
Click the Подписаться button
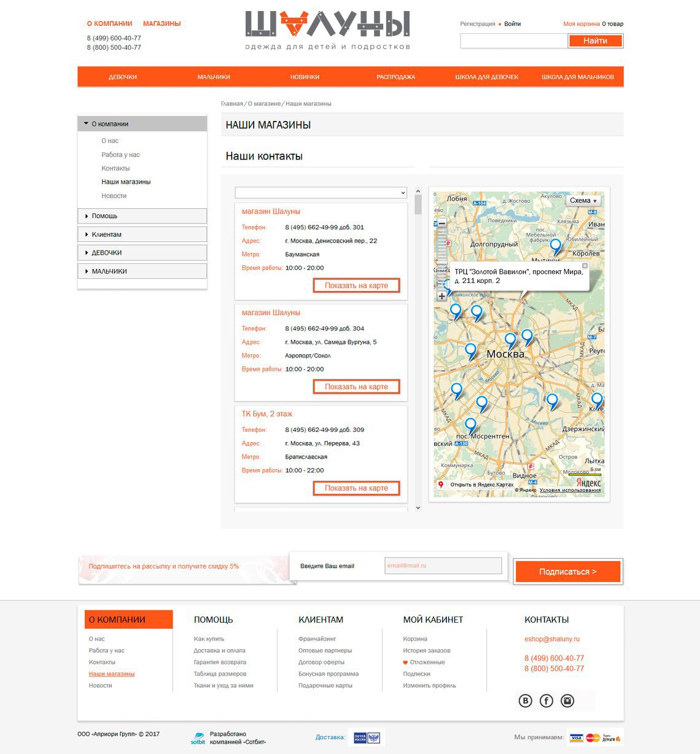568,572
